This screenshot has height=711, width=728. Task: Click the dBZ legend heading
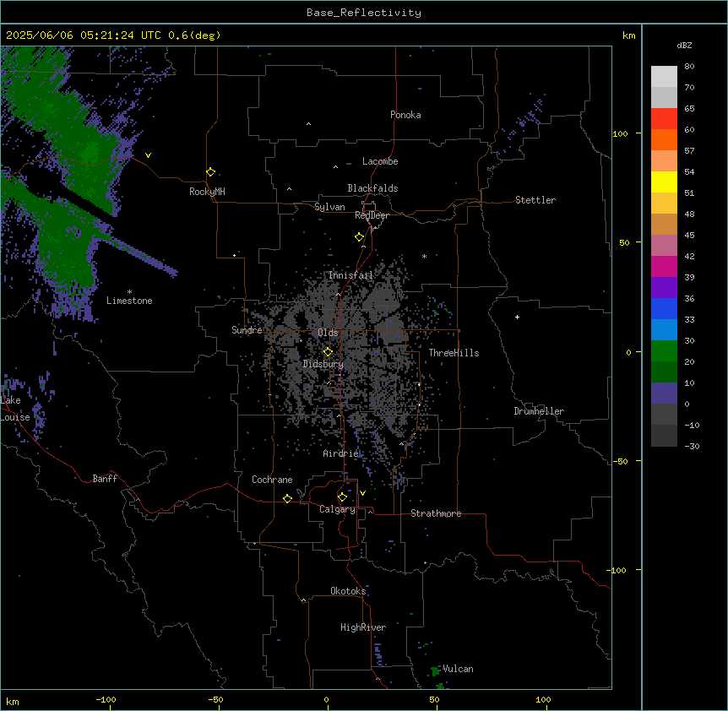684,45
